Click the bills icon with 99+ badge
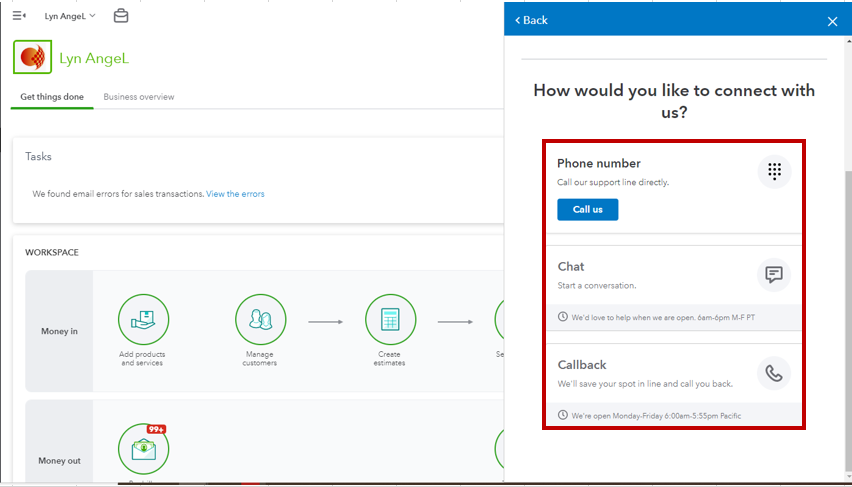852x487 pixels. [x=143, y=448]
